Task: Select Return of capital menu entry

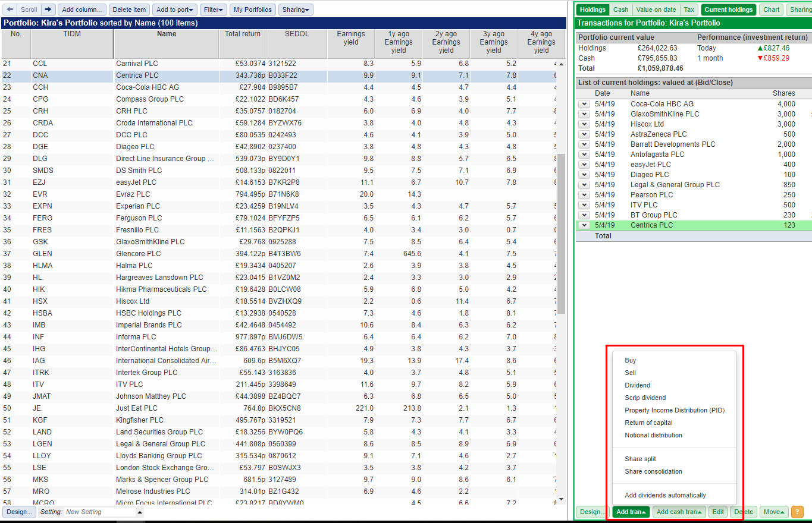Action: pos(648,423)
